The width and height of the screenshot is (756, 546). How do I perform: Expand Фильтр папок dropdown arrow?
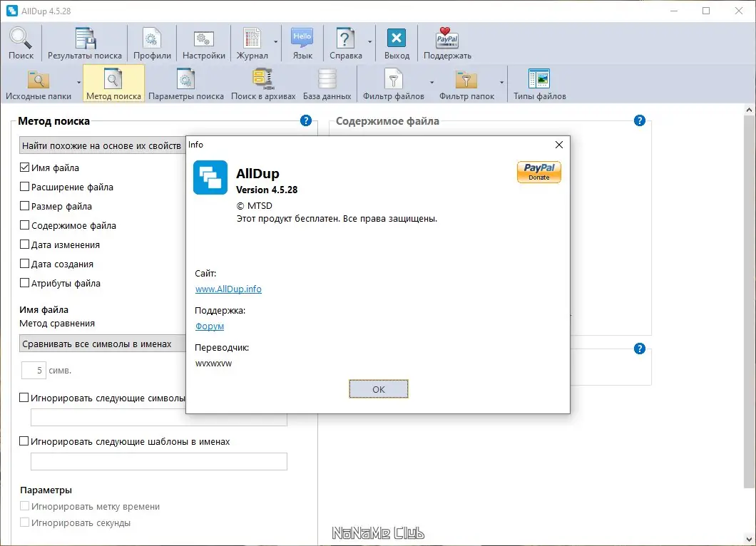coord(501,83)
